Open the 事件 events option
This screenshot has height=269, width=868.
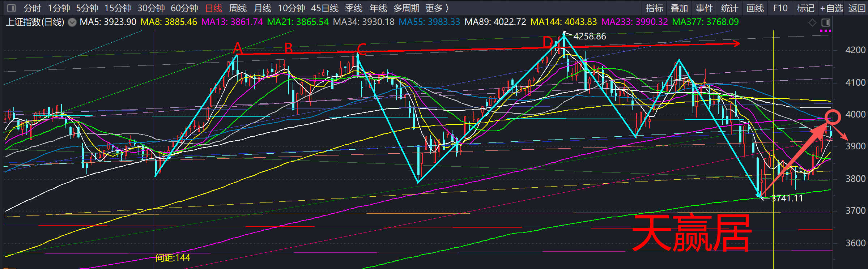coord(705,8)
